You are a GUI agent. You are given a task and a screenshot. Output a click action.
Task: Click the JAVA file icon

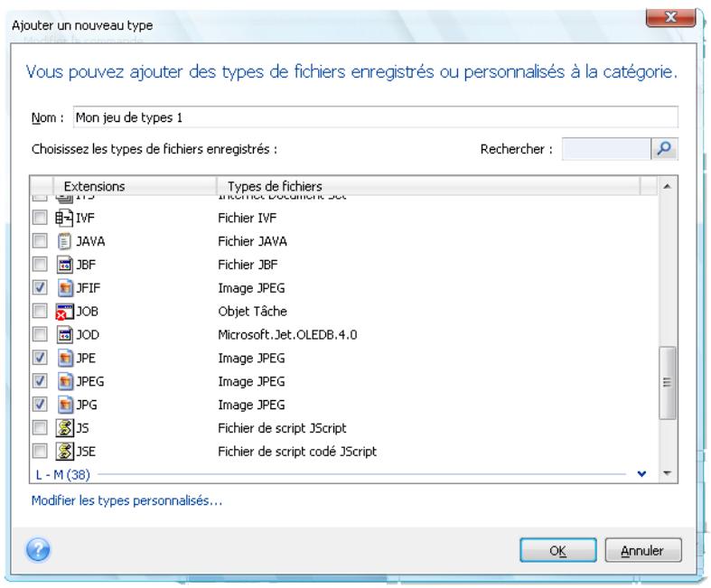[64, 241]
